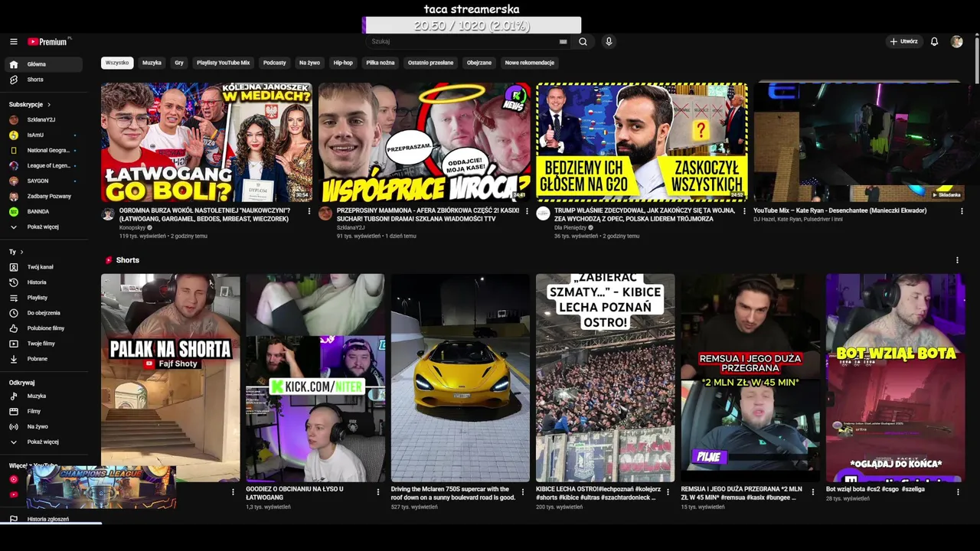Open options menu for Trump właśnie zdecydował video
The image size is (980, 551).
click(744, 211)
